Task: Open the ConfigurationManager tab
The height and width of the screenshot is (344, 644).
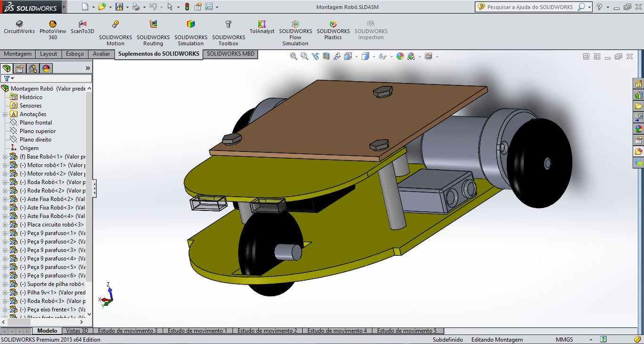Action: 33,68
